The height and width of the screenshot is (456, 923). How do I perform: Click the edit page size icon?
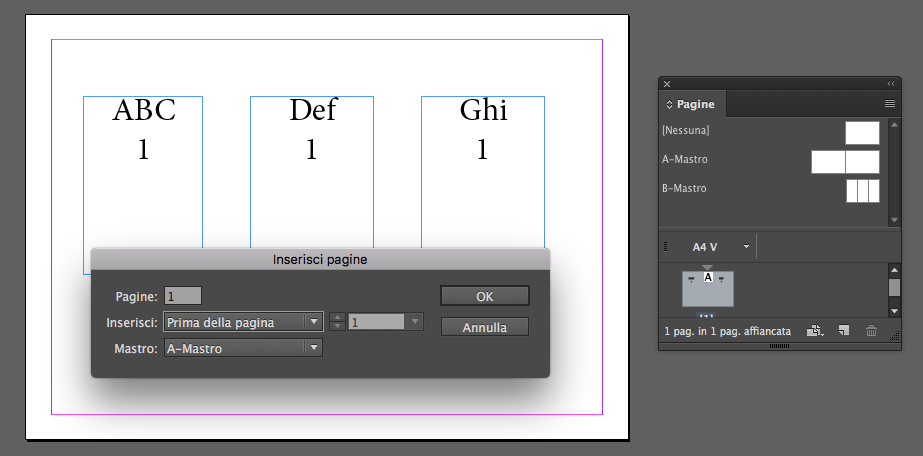pyautogui.click(x=815, y=331)
